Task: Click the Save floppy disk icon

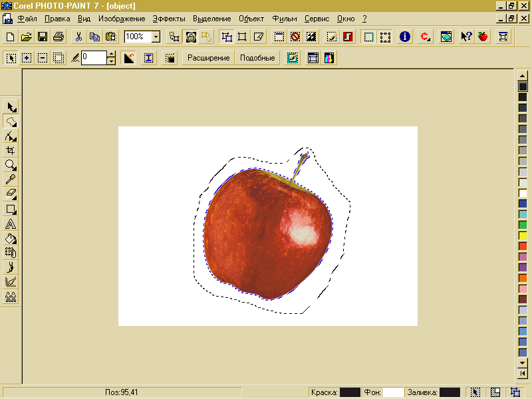Action: pos(43,37)
